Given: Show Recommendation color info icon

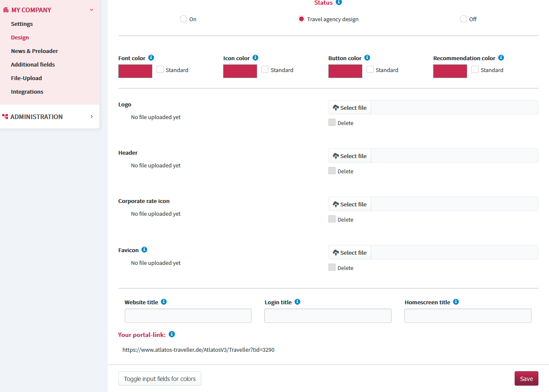Looking at the screenshot, I should click(x=501, y=58).
